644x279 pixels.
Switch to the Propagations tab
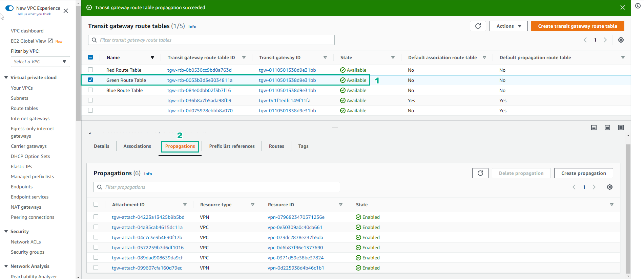(180, 146)
